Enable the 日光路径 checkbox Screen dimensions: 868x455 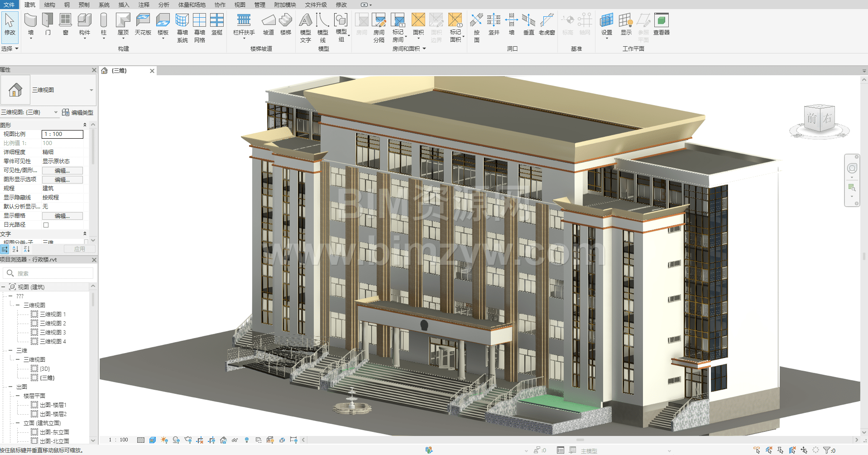[x=46, y=225]
